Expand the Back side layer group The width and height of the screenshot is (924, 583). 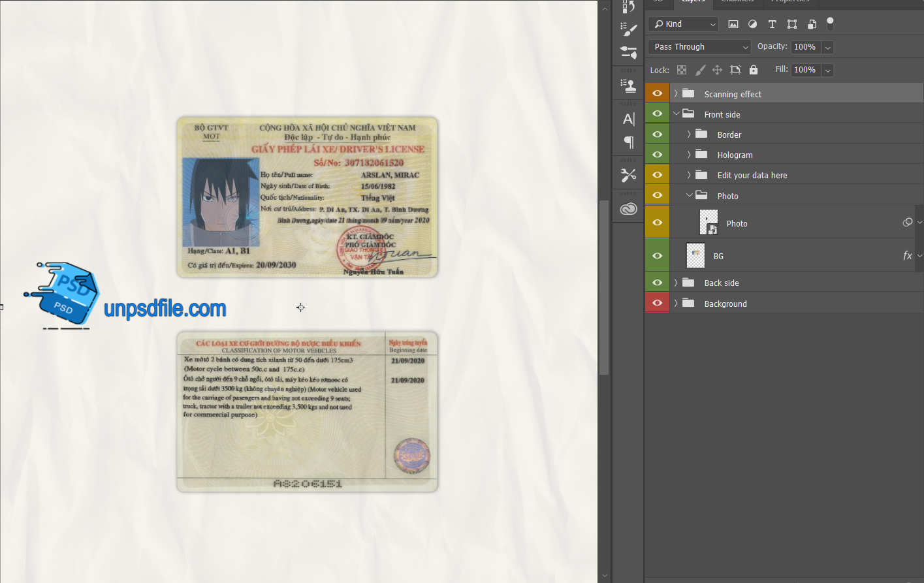tap(676, 283)
